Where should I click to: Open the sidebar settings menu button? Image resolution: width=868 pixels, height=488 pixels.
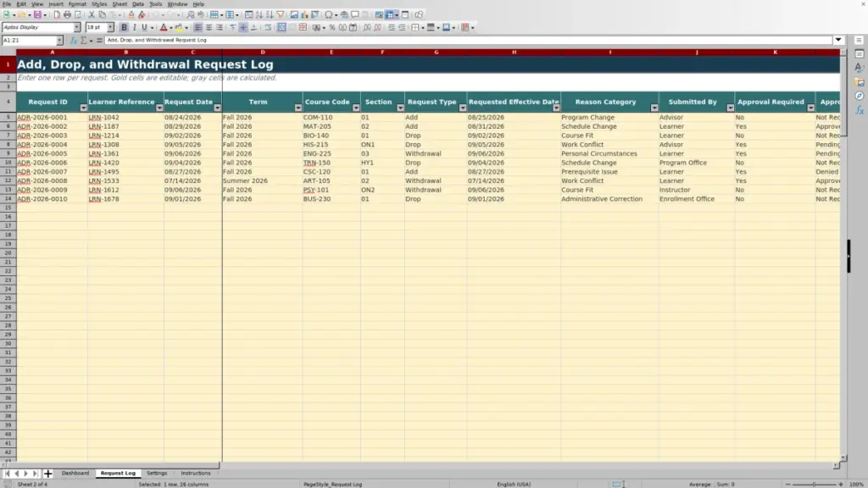point(859,41)
